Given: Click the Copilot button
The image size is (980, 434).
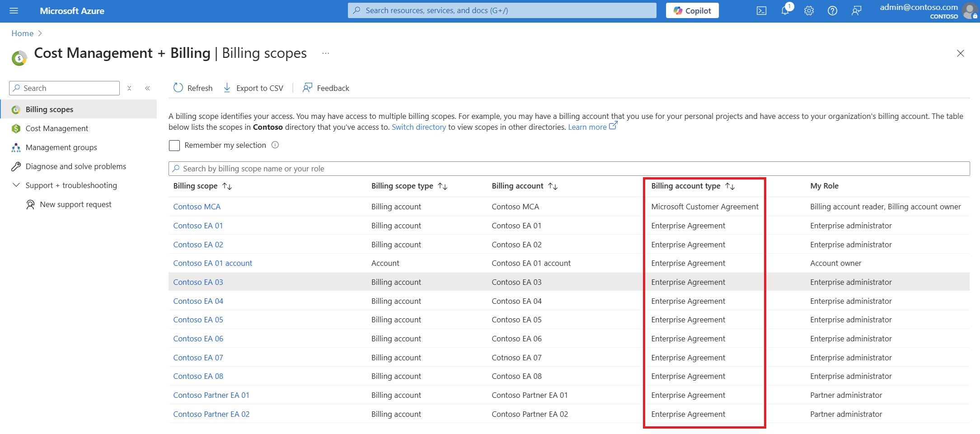Looking at the screenshot, I should (x=692, y=11).
